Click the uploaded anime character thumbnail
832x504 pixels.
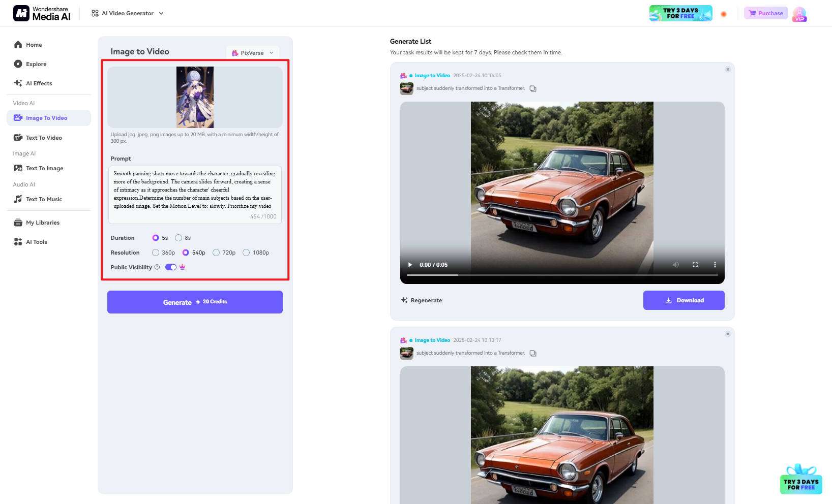(x=195, y=97)
